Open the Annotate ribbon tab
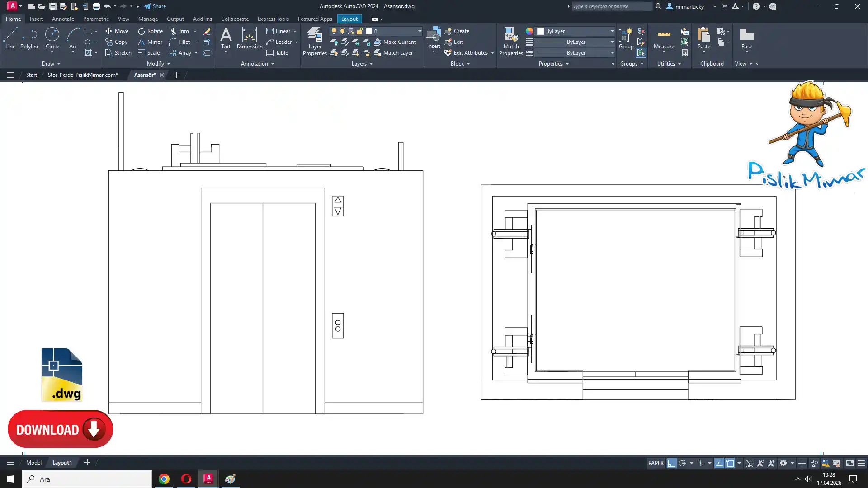 (63, 19)
